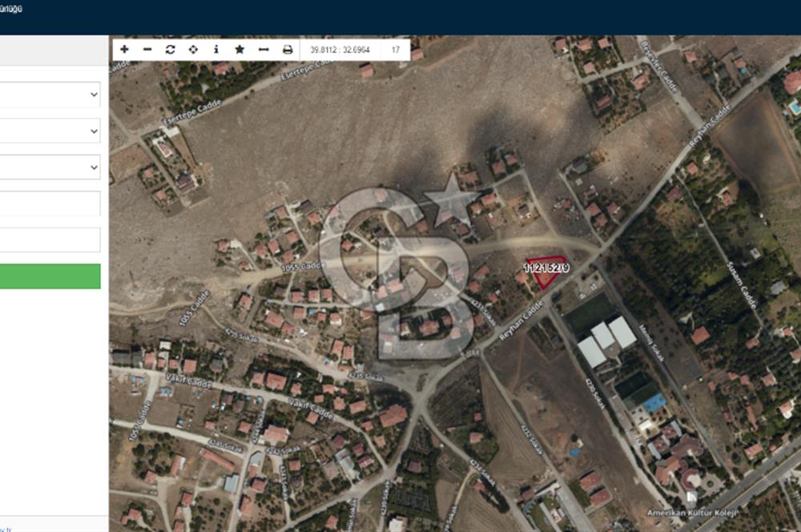Screen dimensions: 801x532
Task: Click the first text input below the dropdowns
Action: click(50, 204)
